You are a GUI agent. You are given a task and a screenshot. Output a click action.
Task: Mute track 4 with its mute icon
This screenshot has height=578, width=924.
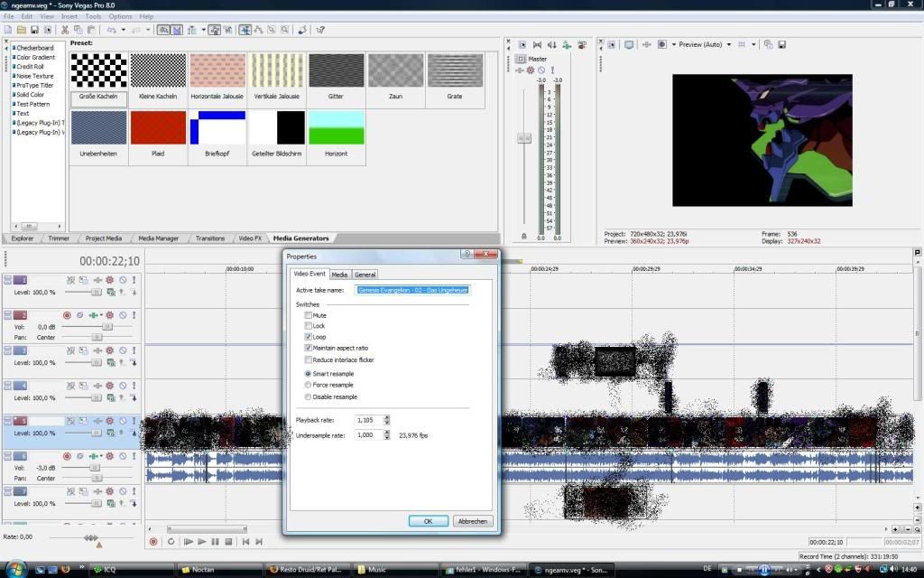point(123,386)
